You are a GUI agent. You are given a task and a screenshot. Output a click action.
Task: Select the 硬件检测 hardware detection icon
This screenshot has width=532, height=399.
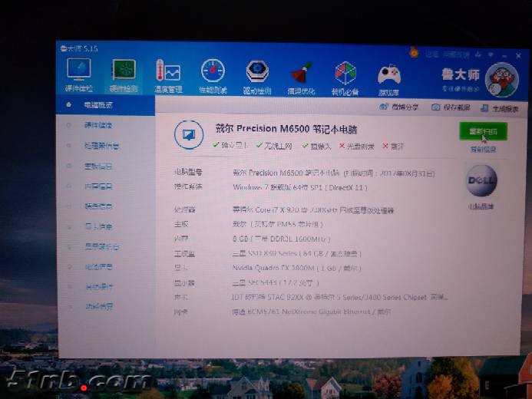click(124, 74)
